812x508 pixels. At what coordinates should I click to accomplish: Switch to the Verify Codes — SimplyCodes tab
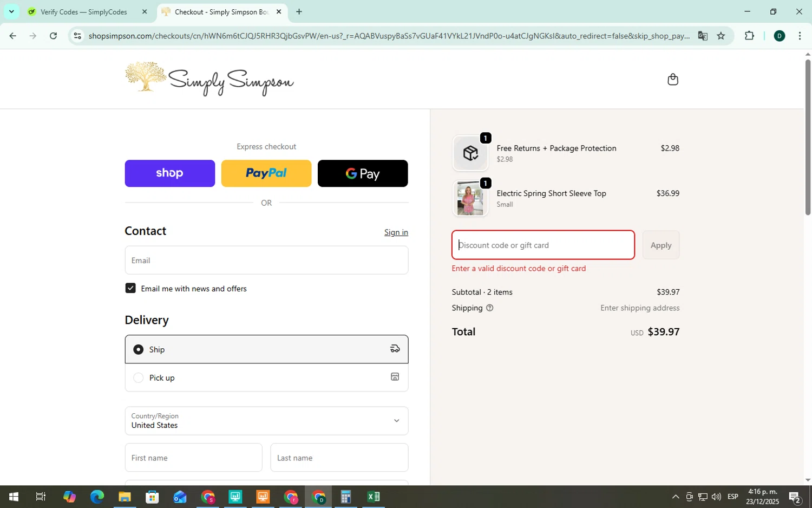tap(84, 11)
